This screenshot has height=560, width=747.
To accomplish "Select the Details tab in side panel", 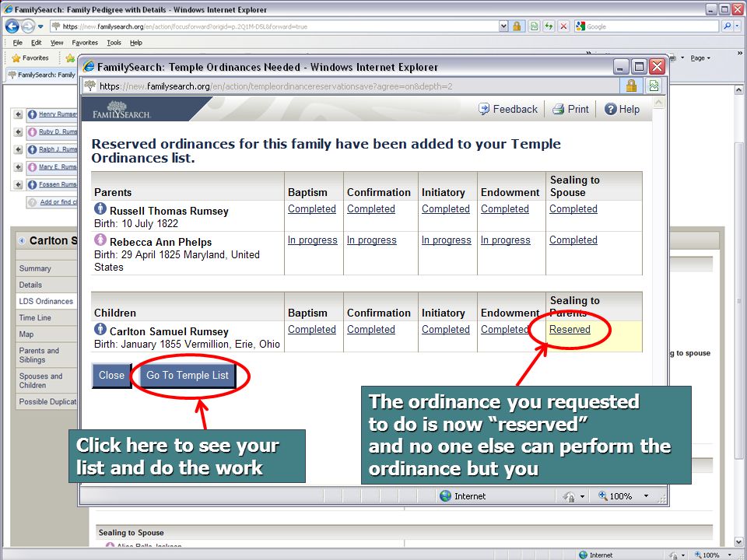I will coord(46,285).
